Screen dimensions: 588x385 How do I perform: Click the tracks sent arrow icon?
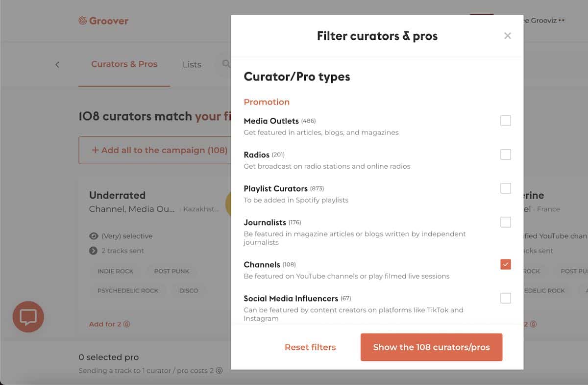[94, 251]
